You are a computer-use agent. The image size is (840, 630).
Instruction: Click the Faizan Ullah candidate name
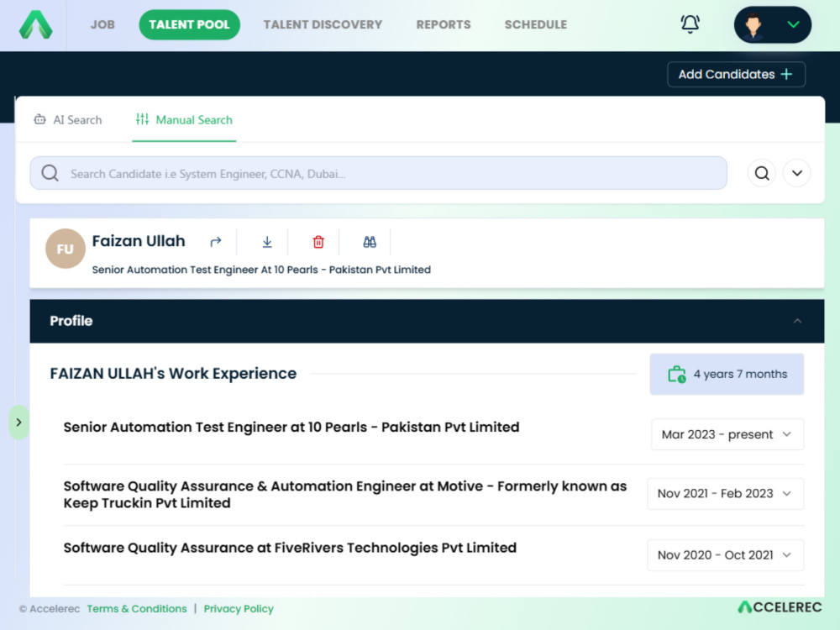(139, 241)
